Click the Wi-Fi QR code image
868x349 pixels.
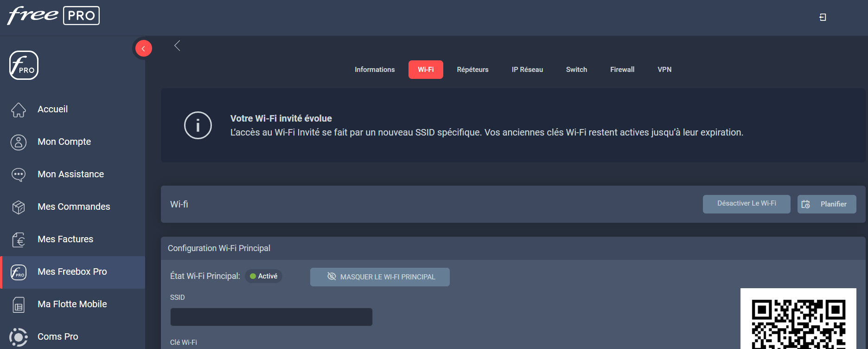[798, 319]
